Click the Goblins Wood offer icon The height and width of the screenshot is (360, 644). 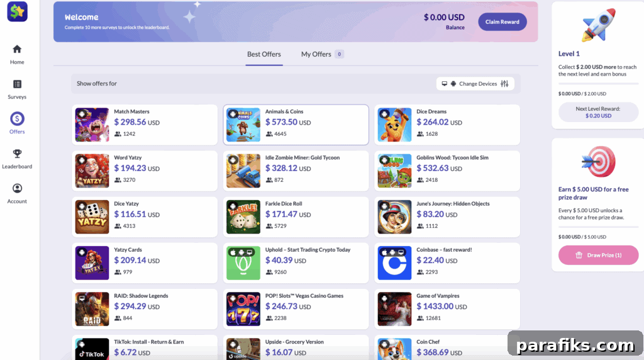click(394, 171)
